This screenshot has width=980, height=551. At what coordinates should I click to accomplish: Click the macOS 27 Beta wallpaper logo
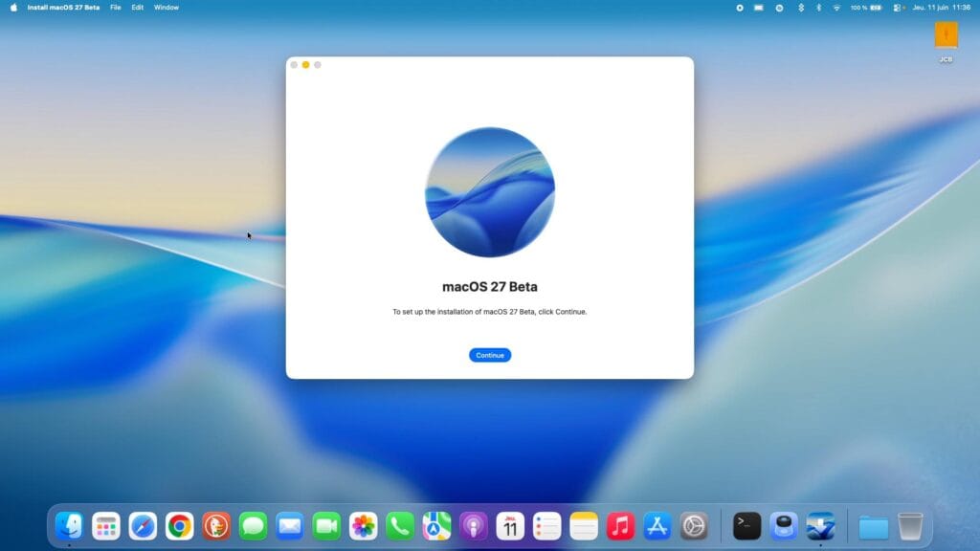pos(489,191)
